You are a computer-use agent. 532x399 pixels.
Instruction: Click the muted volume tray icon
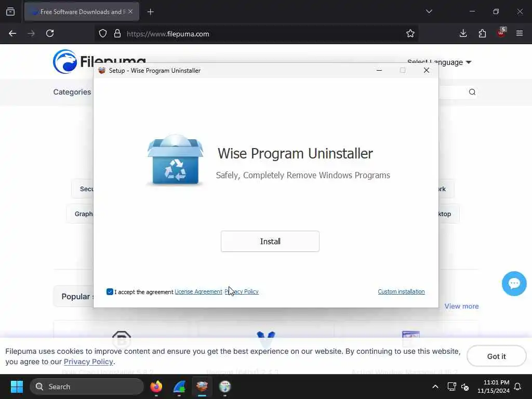[465, 387]
